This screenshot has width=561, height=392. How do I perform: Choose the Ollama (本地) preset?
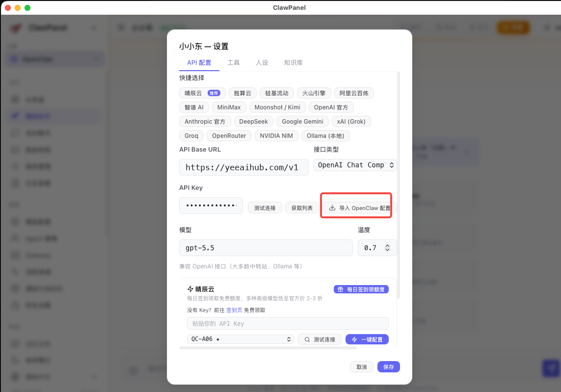325,136
